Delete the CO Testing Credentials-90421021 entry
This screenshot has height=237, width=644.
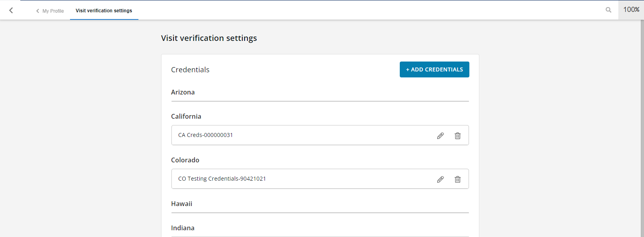click(457, 179)
